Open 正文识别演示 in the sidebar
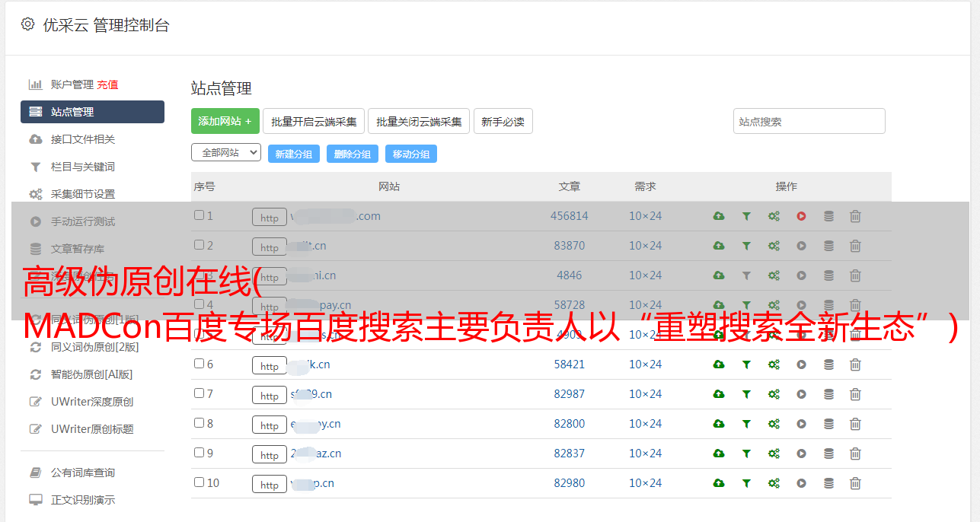Screen dimensions: 980x522 83,500
